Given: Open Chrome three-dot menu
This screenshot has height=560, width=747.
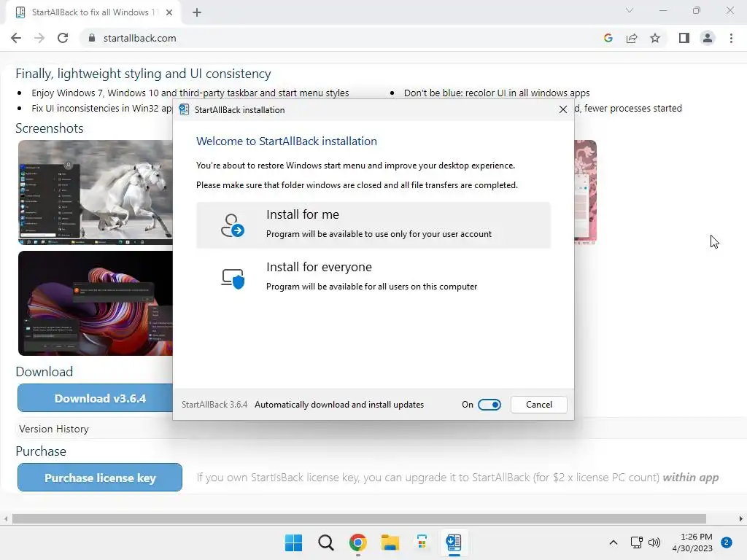Looking at the screenshot, I should click(731, 38).
